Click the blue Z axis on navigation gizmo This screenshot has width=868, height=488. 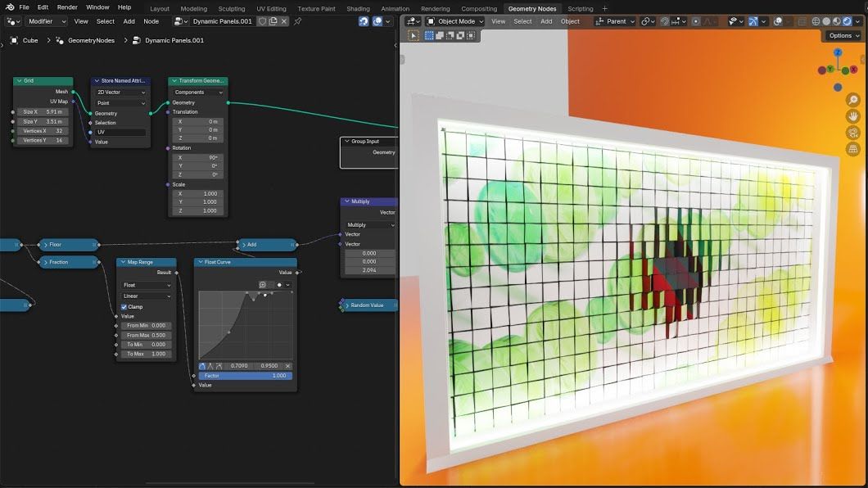(x=838, y=52)
